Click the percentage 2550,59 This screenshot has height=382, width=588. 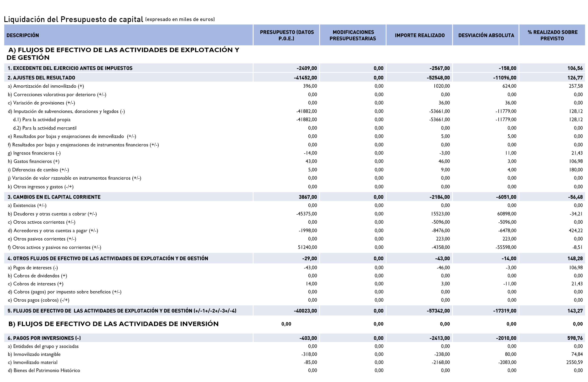[574, 363]
